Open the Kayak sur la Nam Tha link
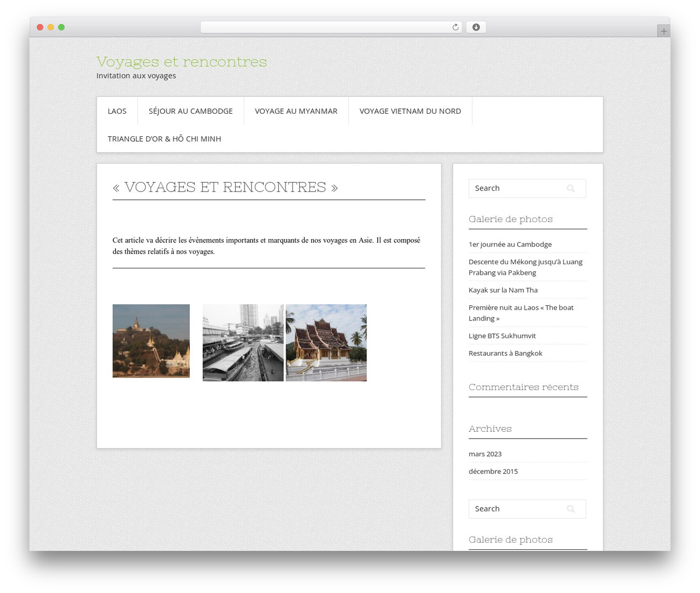Image resolution: width=700 pixels, height=593 pixels. [503, 290]
